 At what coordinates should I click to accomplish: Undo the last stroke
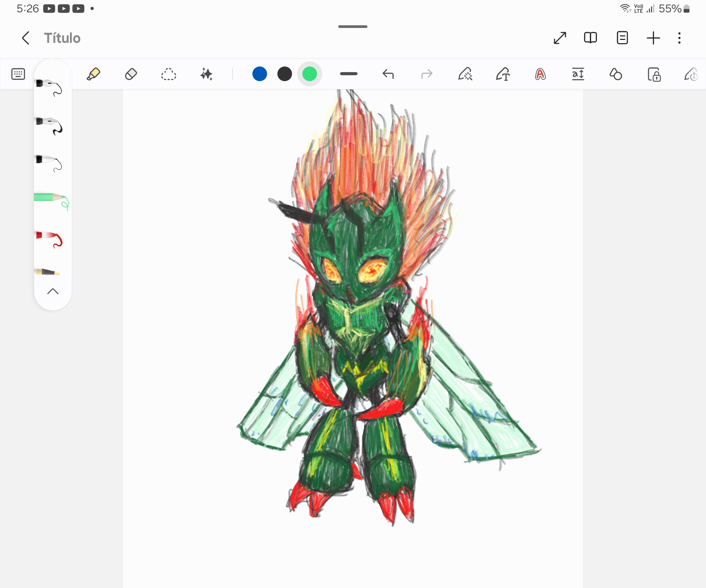[388, 74]
